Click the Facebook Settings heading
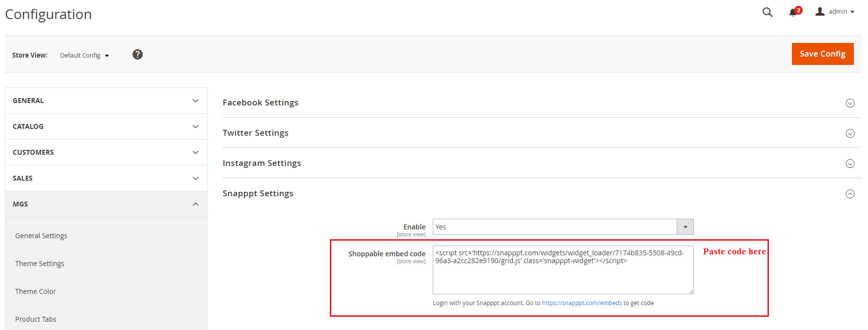 (261, 103)
